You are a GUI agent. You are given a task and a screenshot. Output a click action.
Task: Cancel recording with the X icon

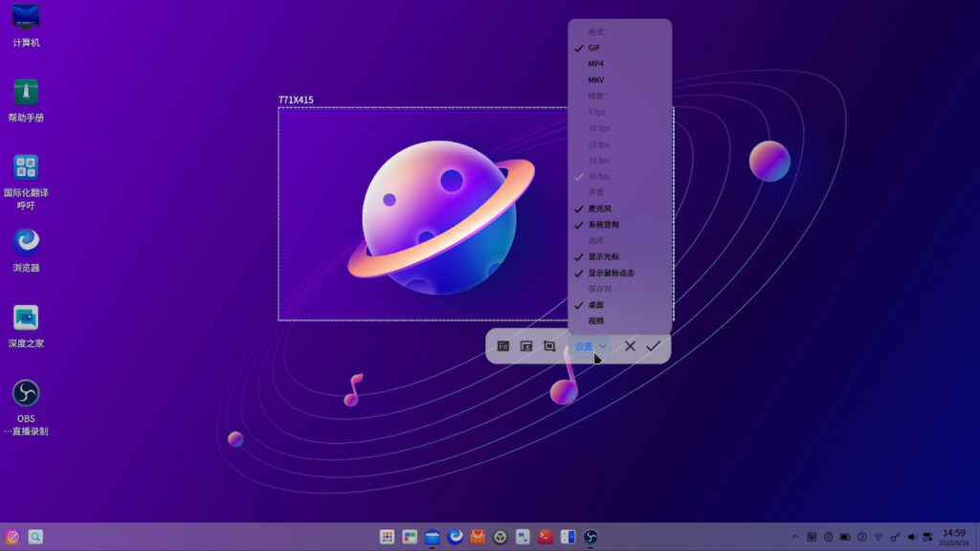coord(630,346)
